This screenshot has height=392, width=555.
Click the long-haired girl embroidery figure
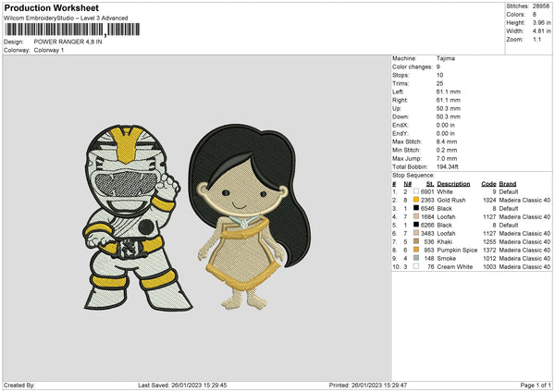tap(249, 216)
